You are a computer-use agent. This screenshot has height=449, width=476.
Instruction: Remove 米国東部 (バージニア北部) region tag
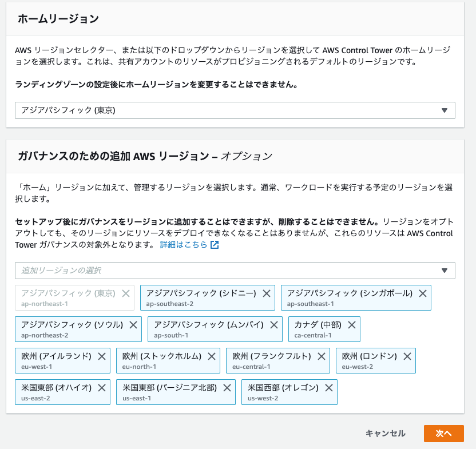(227, 388)
